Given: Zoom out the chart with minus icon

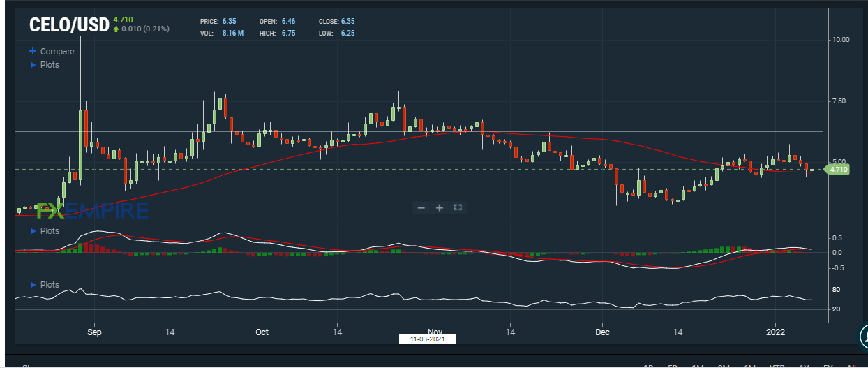Looking at the screenshot, I should (421, 207).
